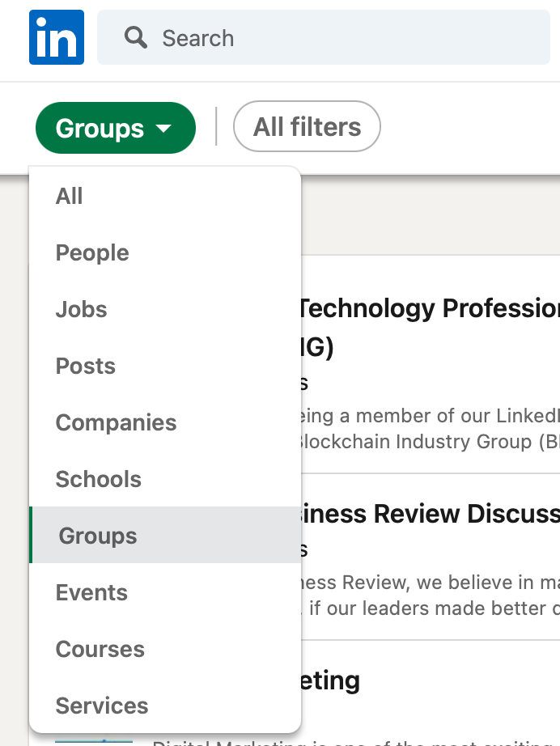Click the LinkedIn logo icon
The width and height of the screenshot is (560, 746).
tap(57, 37)
